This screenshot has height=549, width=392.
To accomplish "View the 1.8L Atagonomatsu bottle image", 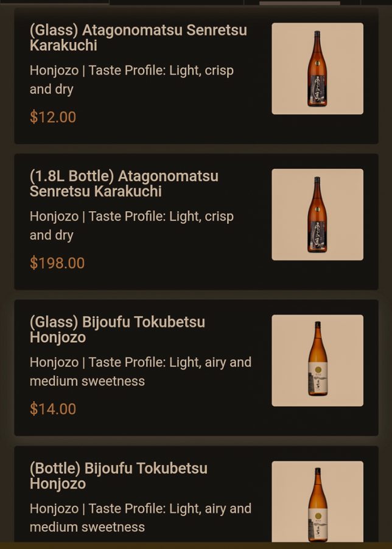I will [x=317, y=215].
